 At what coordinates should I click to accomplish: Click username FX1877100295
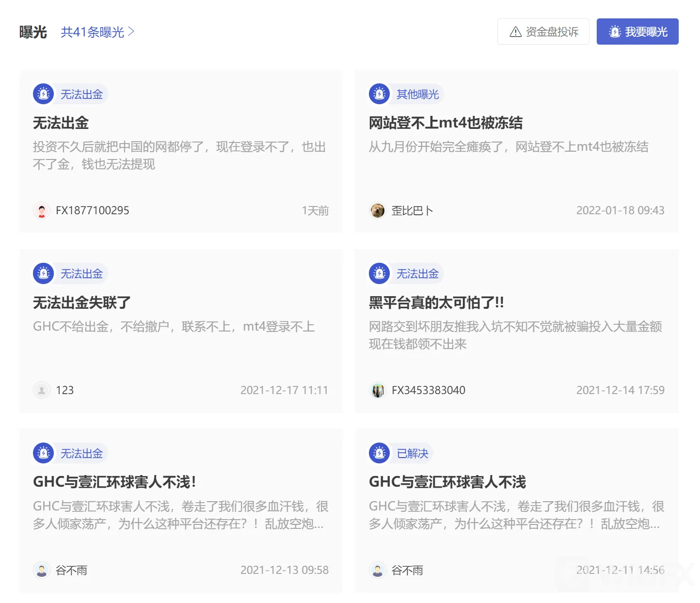[x=93, y=210]
